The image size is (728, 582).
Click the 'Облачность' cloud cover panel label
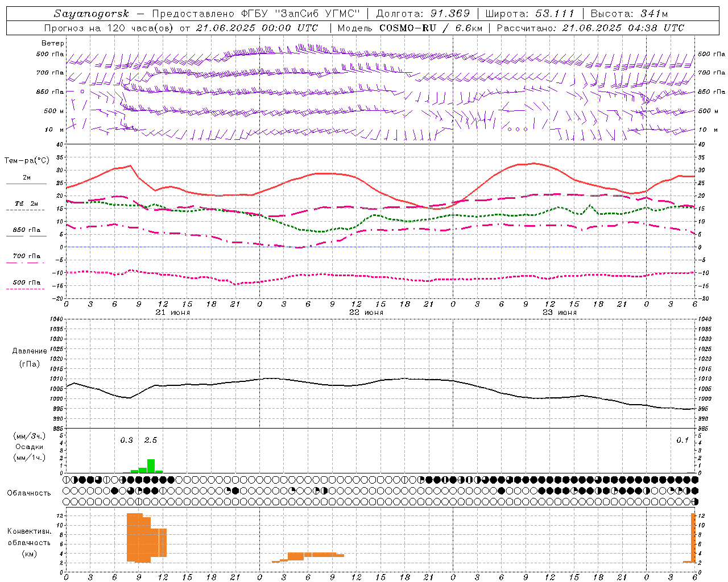tap(29, 493)
